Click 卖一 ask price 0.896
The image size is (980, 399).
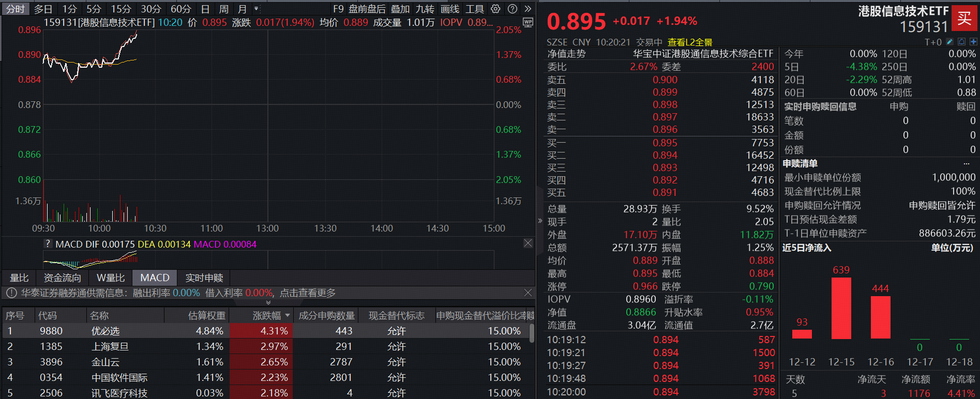point(665,129)
